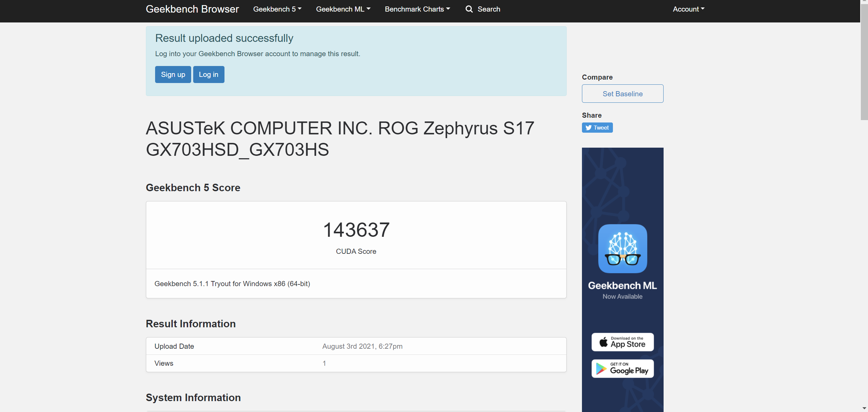This screenshot has width=868, height=412.
Task: Open the Benchmark Charts dropdown
Action: [x=417, y=9]
